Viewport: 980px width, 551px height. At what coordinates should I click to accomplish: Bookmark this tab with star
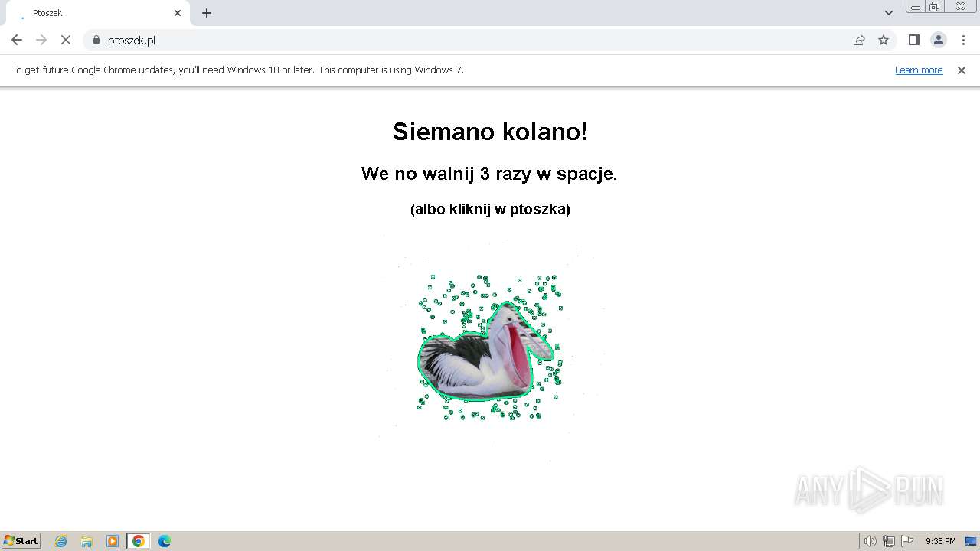point(884,40)
